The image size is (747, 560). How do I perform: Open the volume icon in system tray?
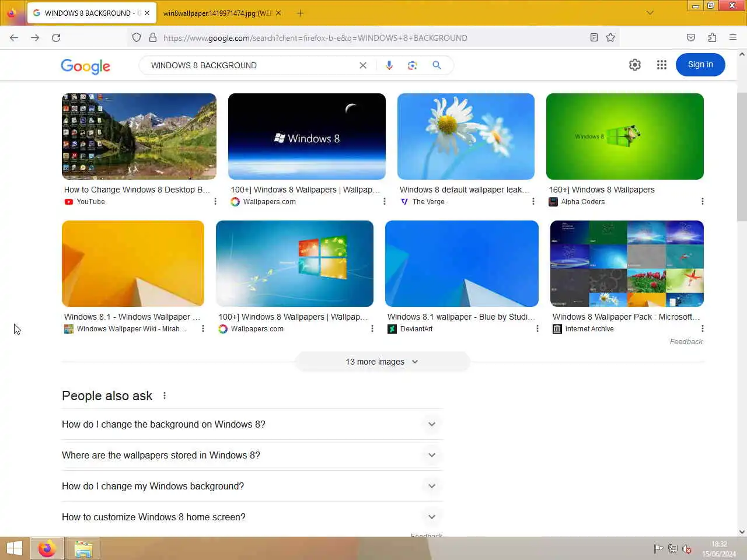[x=687, y=548]
